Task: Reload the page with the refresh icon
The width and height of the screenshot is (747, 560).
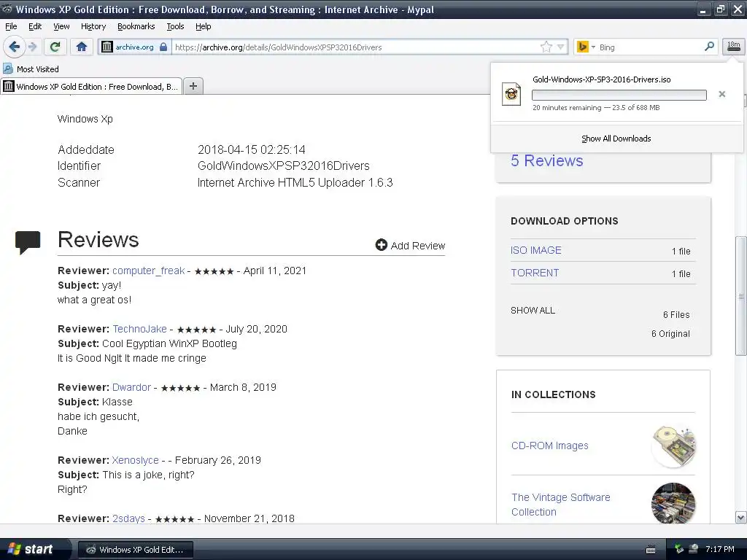Action: click(x=55, y=47)
